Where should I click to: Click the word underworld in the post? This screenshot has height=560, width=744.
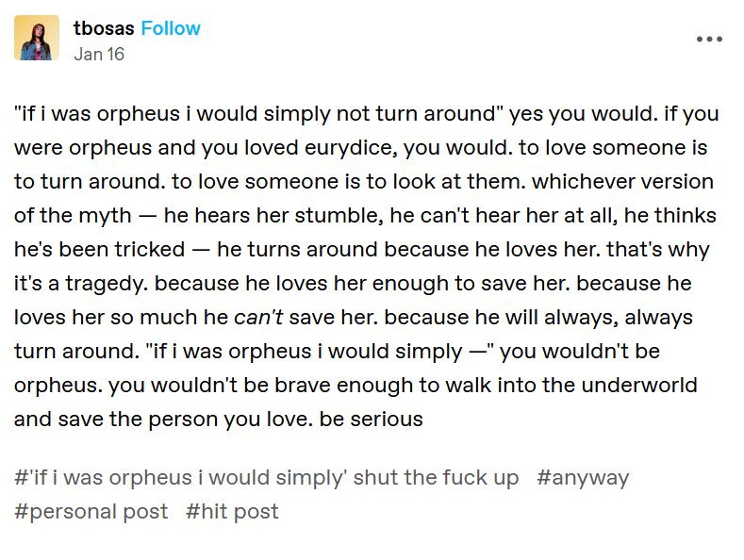tap(639, 385)
